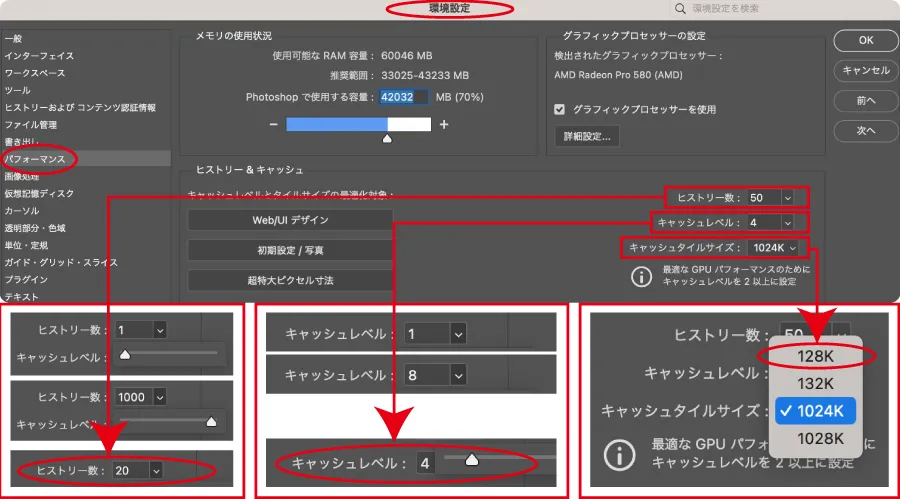Screen dimensions: 900x499
Task: Click the キャンセル button
Action: pyautogui.click(x=866, y=71)
